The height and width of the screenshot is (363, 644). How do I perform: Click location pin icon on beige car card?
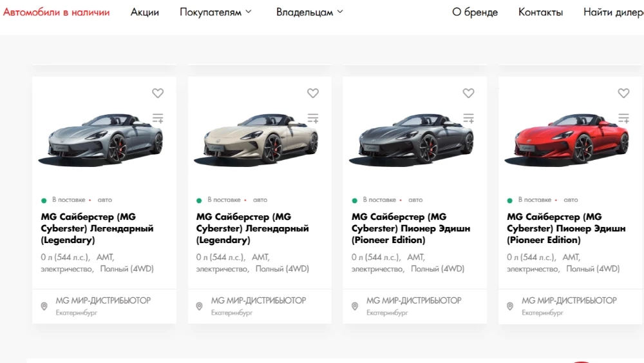[199, 306]
